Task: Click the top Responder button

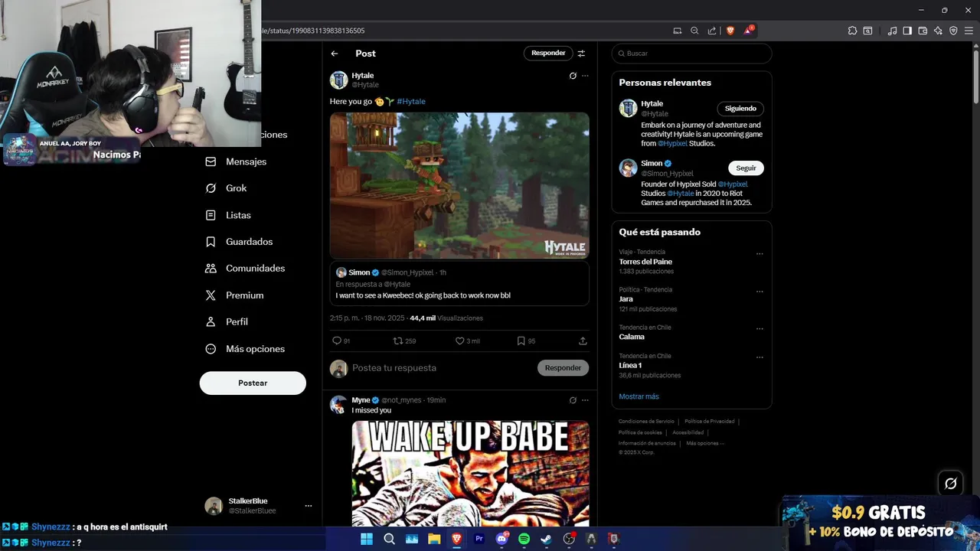Action: [548, 53]
